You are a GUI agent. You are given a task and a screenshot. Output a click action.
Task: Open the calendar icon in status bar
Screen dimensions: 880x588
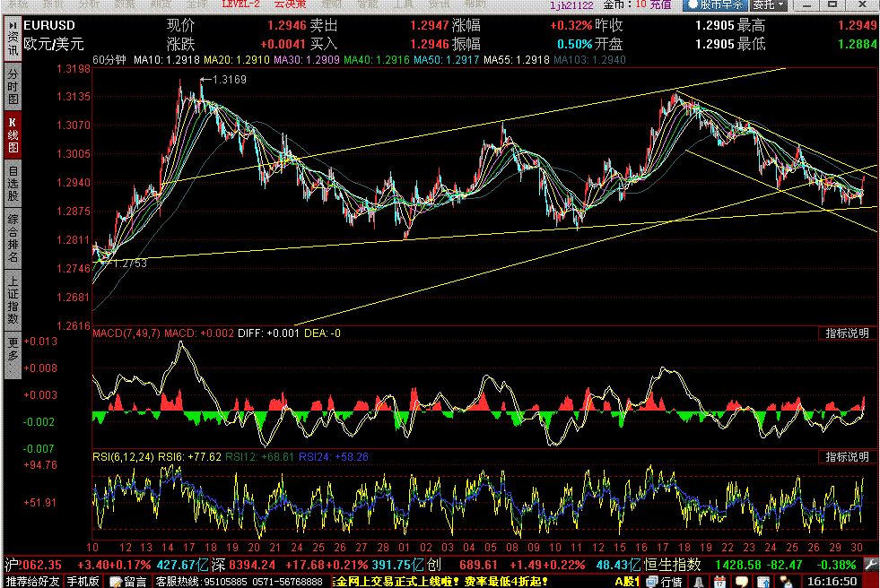720,582
